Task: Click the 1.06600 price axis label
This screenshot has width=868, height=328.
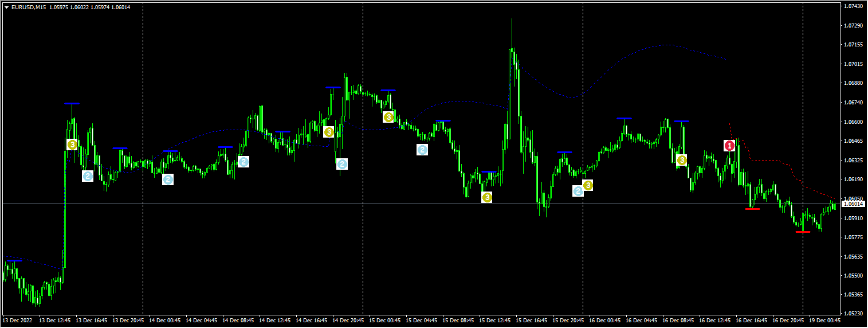Action: 853,122
